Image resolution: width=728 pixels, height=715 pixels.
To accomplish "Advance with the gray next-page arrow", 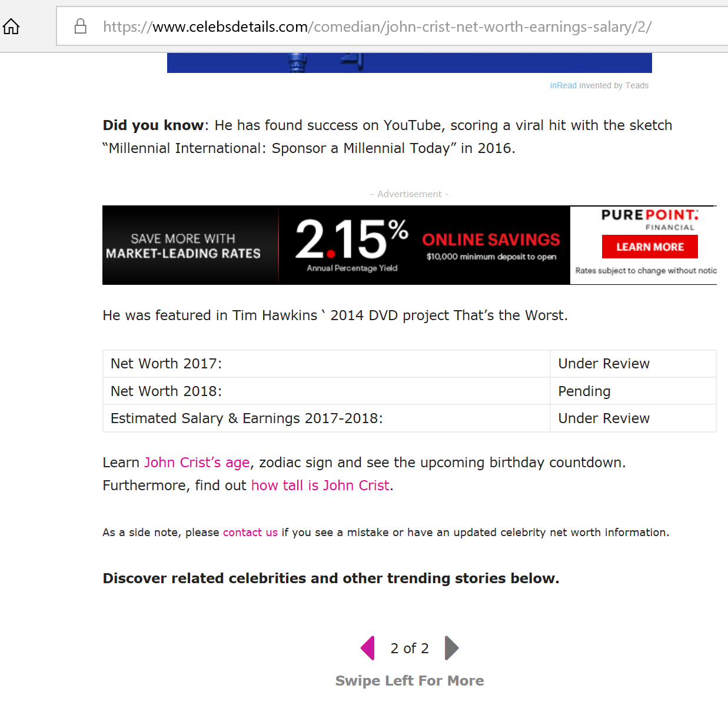I will (451, 648).
